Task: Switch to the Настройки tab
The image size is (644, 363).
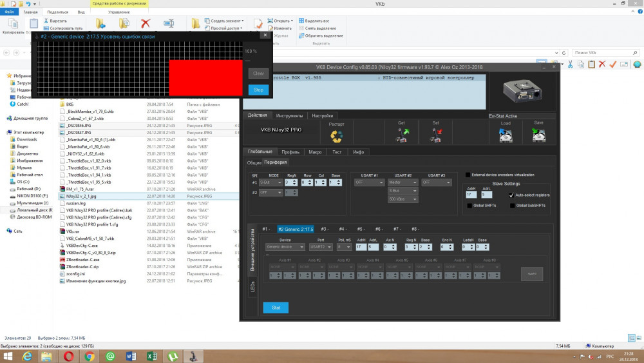Action: click(323, 115)
